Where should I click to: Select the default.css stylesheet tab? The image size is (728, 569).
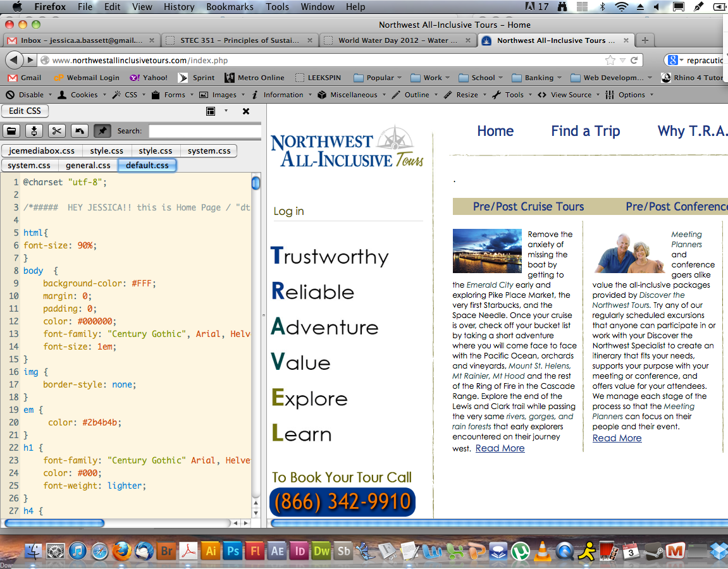pos(147,165)
